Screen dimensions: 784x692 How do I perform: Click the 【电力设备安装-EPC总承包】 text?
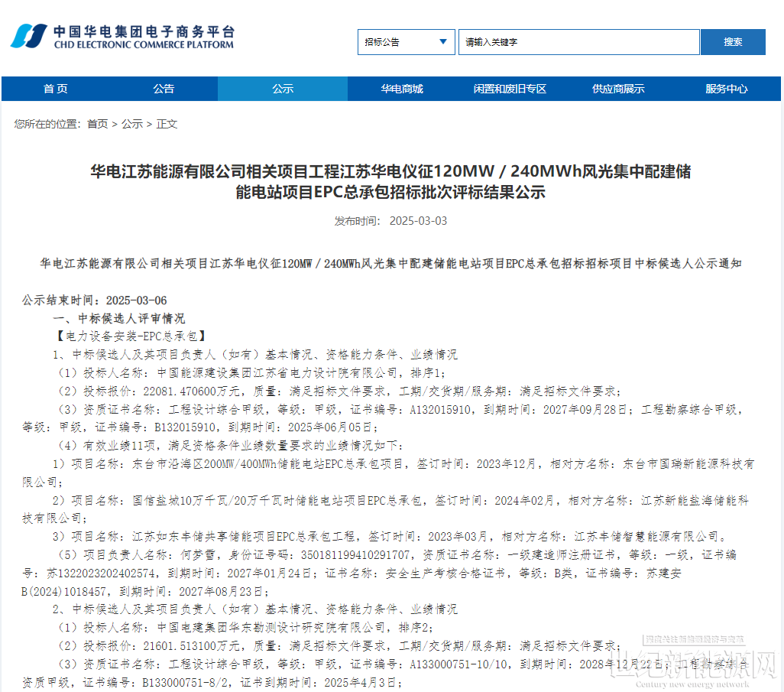click(x=131, y=336)
